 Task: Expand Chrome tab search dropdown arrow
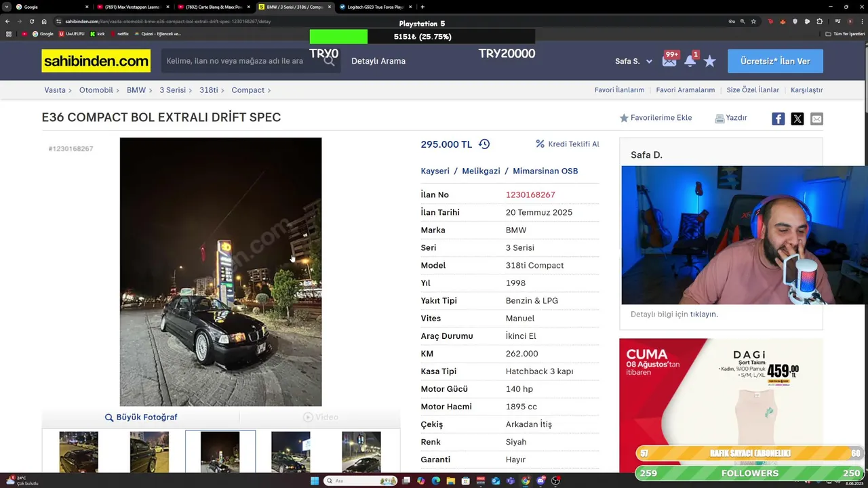pyautogui.click(x=7, y=7)
